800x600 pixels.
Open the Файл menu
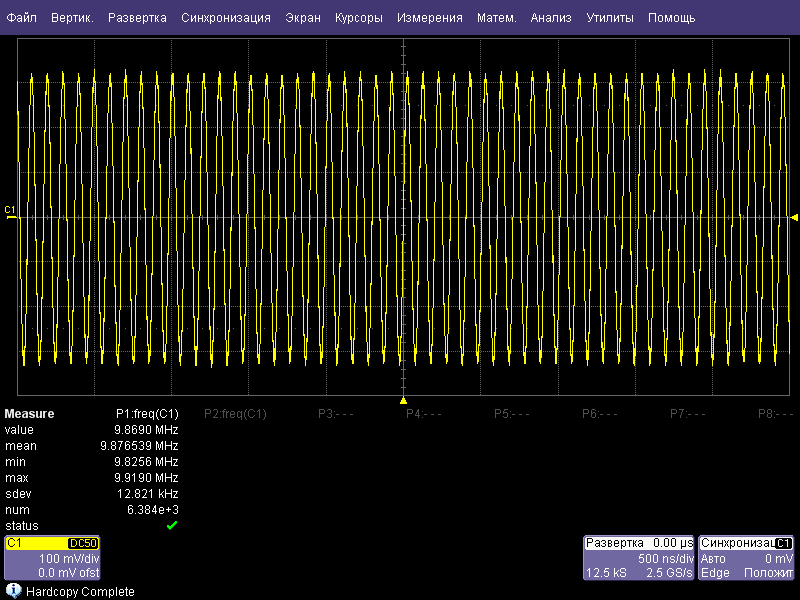(21, 18)
